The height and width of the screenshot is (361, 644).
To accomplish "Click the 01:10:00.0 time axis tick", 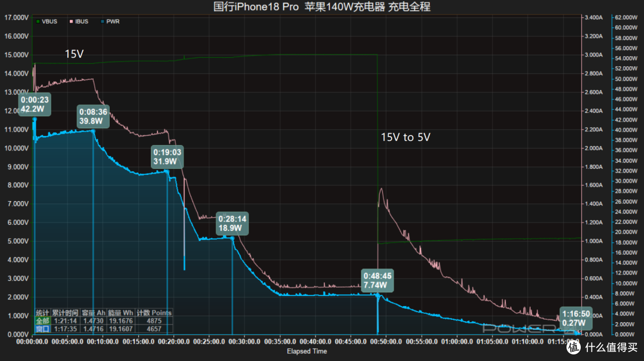I will tap(527, 342).
